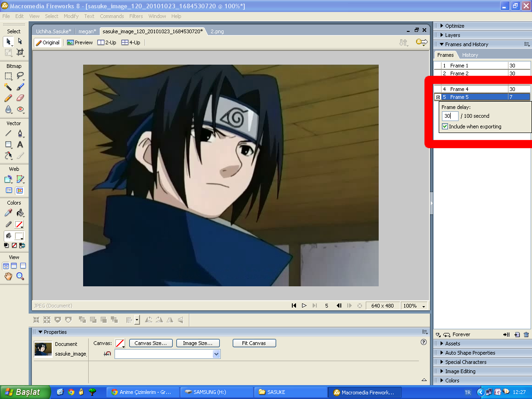
Task: Select the Lasso tool
Action: click(x=20, y=76)
